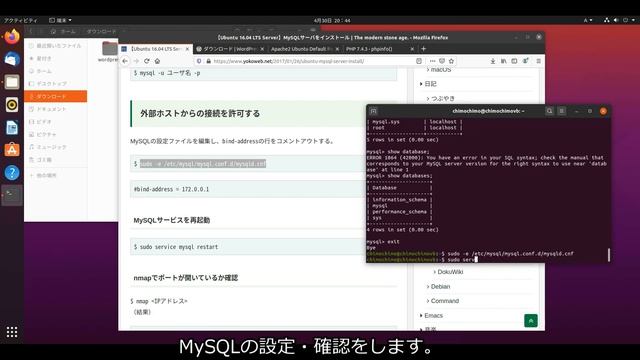Open search in the terminal window
The height and width of the screenshot is (360, 640).
point(549,111)
